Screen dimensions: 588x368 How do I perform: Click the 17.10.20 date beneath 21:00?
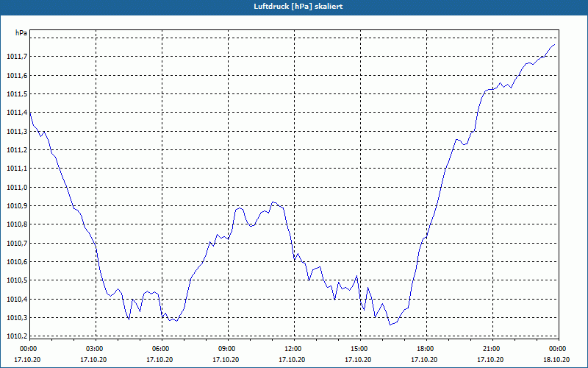[490, 360]
